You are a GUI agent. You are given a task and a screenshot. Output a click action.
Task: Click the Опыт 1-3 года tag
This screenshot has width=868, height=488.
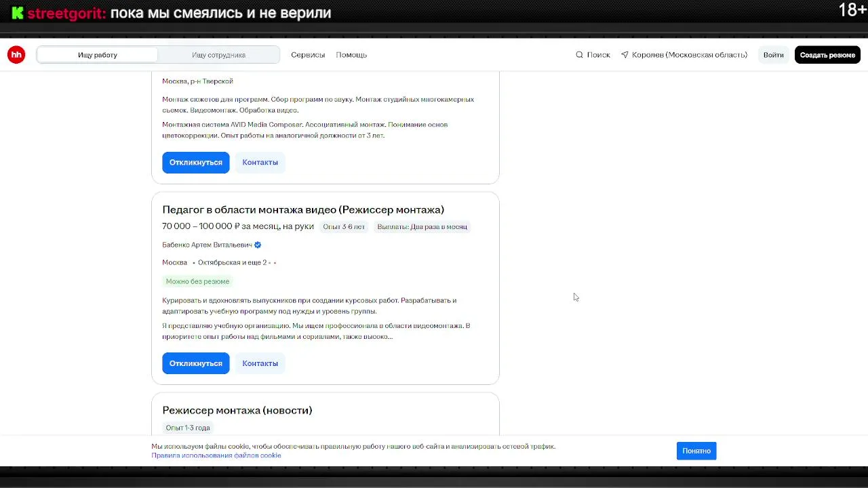[x=188, y=428]
